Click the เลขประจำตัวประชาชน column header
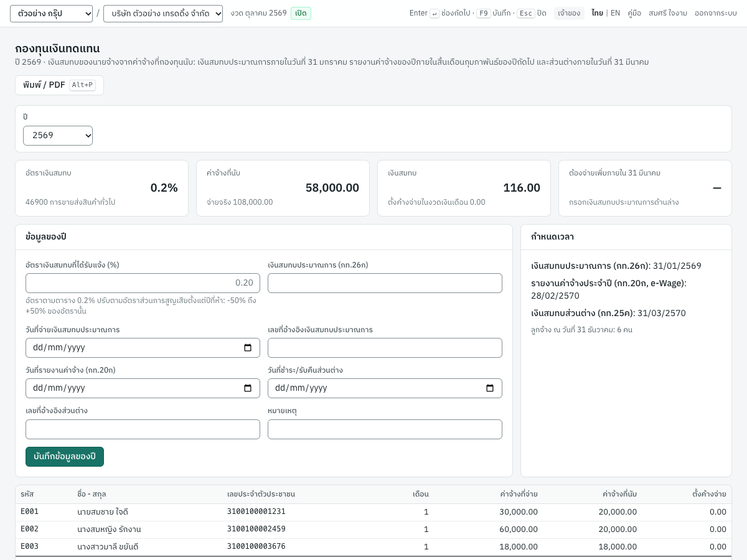The height and width of the screenshot is (560, 747). pos(261,495)
